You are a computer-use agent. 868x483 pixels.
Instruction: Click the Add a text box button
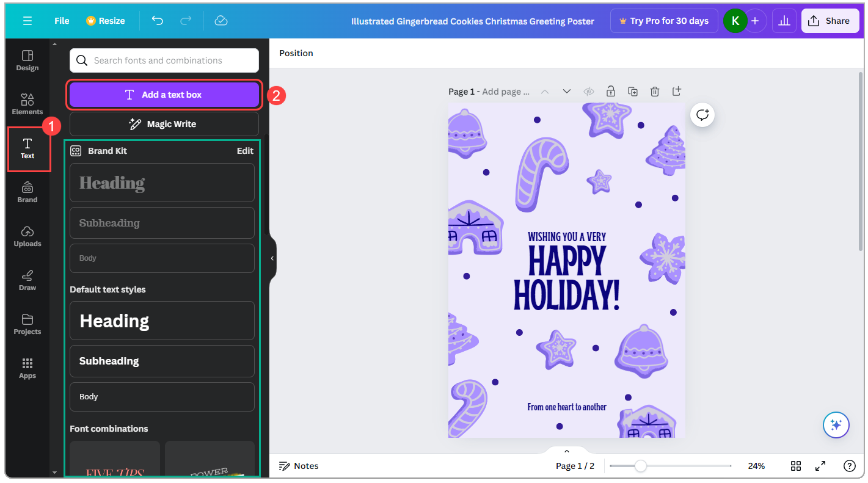pos(164,95)
